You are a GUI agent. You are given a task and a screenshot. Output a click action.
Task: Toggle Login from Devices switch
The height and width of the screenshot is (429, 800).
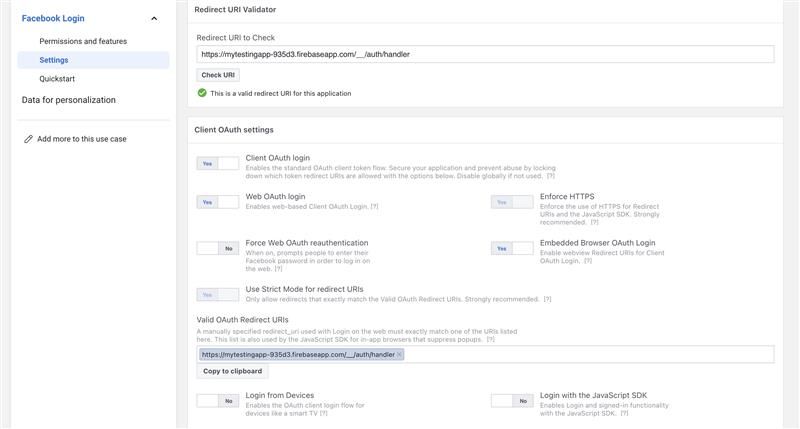click(x=218, y=401)
